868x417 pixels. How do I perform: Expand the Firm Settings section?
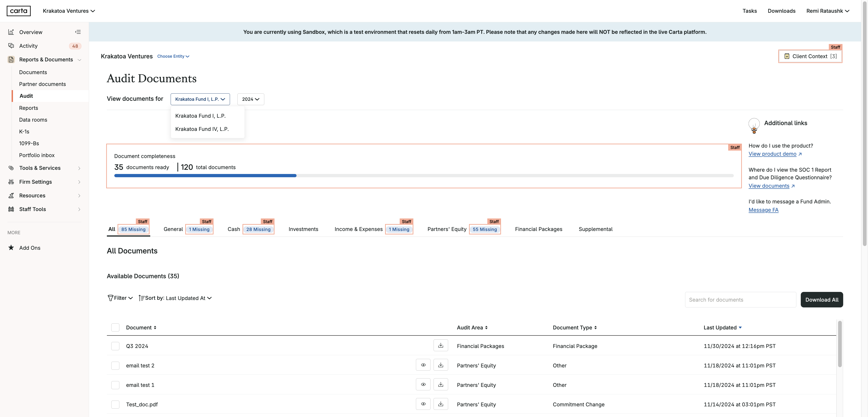(79, 182)
